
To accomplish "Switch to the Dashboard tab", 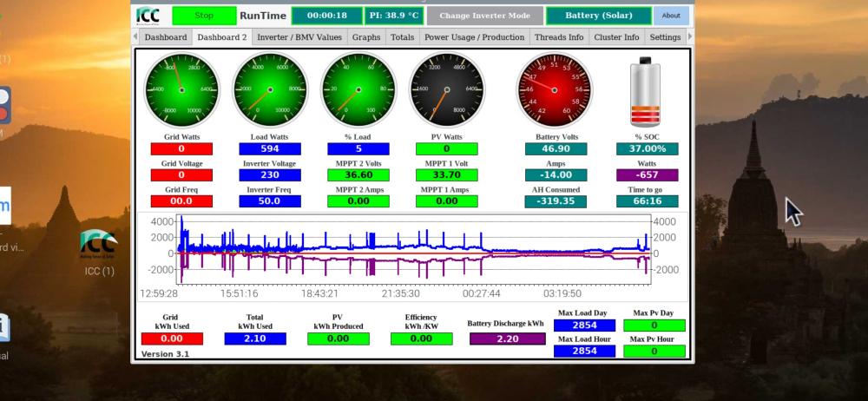I will coord(166,37).
